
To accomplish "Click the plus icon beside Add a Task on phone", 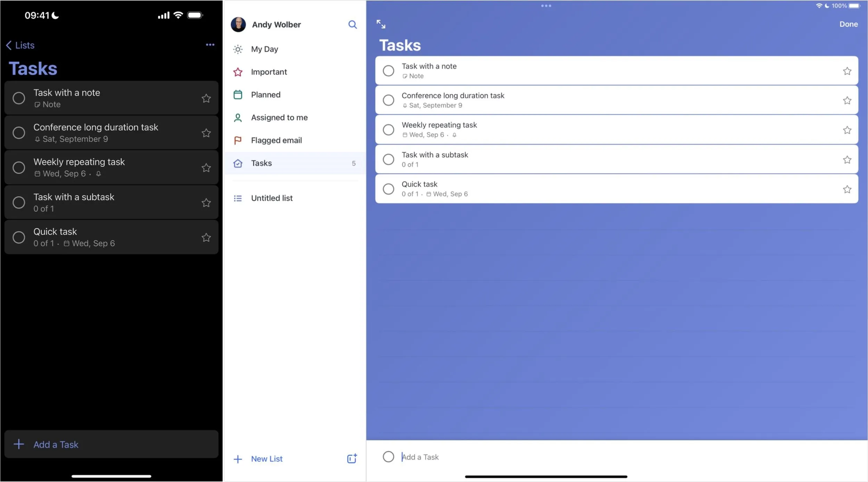I will [19, 445].
